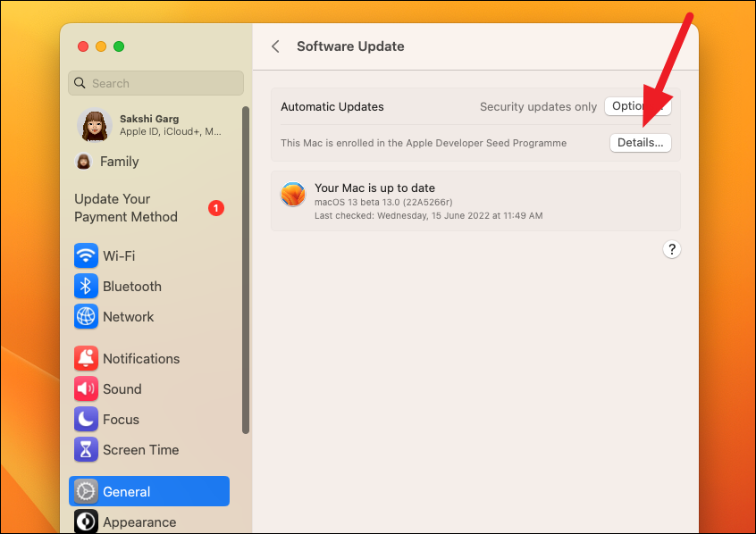756x534 pixels.
Task: Click the Last checked date text
Action: (x=429, y=215)
